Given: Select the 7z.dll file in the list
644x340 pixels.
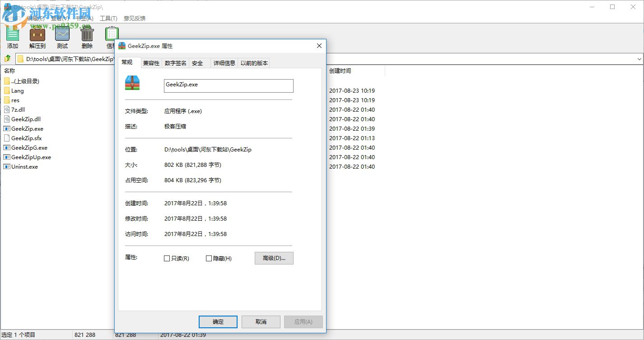Looking at the screenshot, I should click(19, 109).
